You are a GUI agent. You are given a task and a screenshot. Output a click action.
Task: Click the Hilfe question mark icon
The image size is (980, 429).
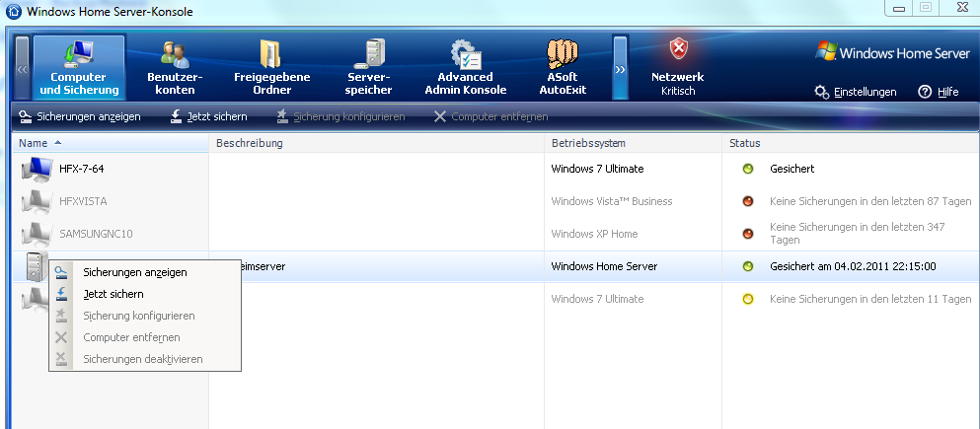coord(925,92)
